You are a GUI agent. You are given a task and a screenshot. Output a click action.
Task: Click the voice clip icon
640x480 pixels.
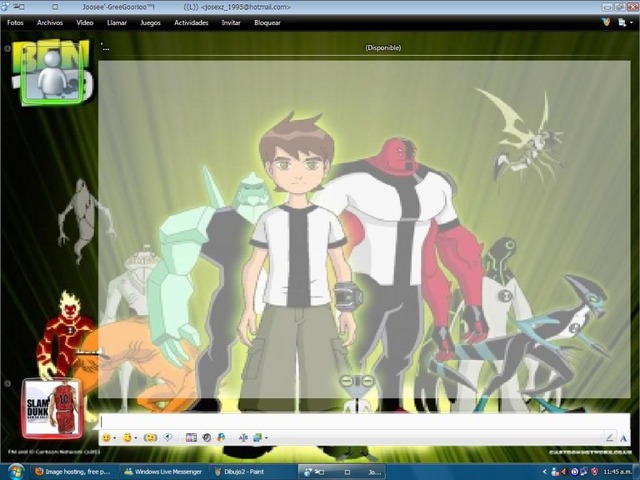pos(168,438)
